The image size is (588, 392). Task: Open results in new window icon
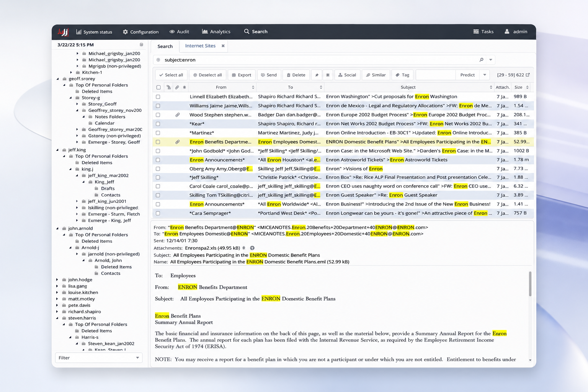(x=528, y=75)
